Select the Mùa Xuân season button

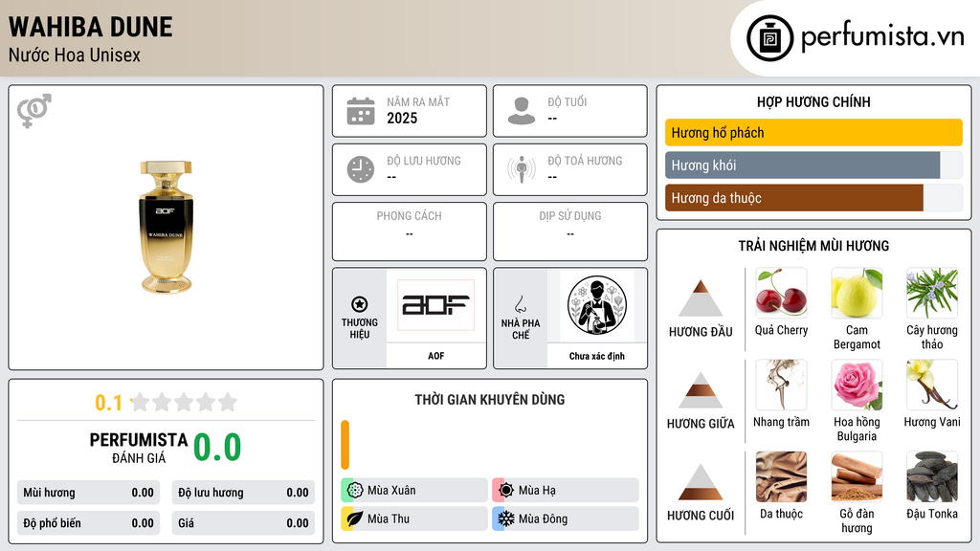pyautogui.click(x=413, y=490)
